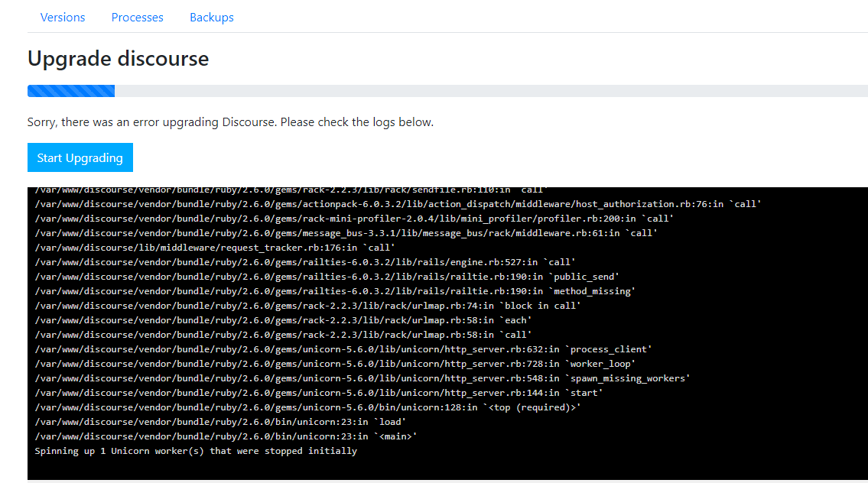
Task: Switch to the Processes tab
Action: click(x=138, y=17)
